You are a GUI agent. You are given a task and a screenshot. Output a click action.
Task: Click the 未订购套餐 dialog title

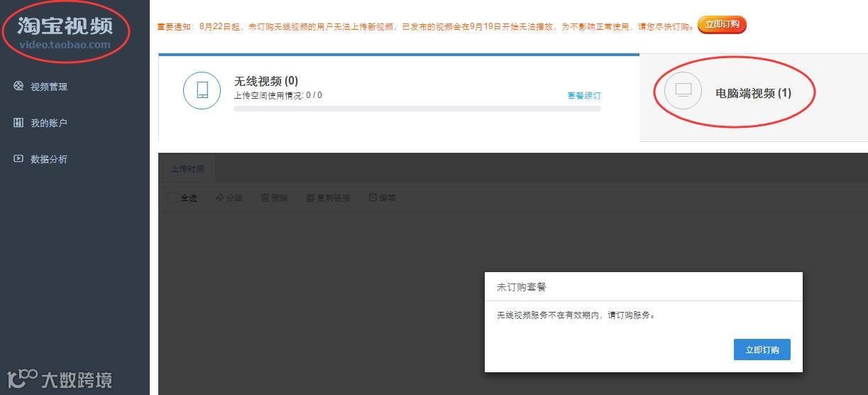coord(522,287)
